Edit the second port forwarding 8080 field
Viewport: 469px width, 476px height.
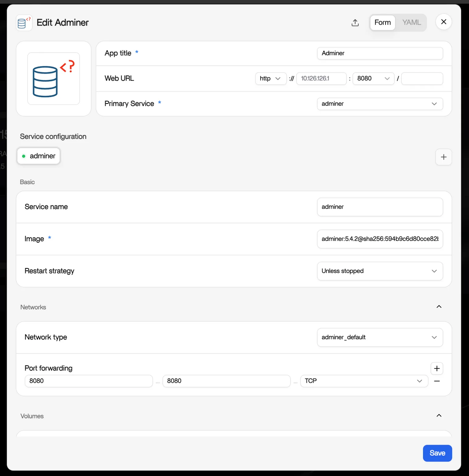pyautogui.click(x=226, y=381)
